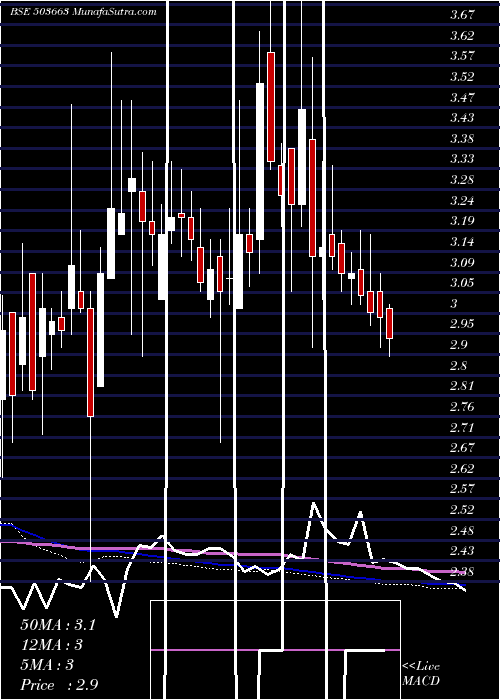Click the 3.33 price axis label
Screen dimensions: 500x700
click(462, 159)
